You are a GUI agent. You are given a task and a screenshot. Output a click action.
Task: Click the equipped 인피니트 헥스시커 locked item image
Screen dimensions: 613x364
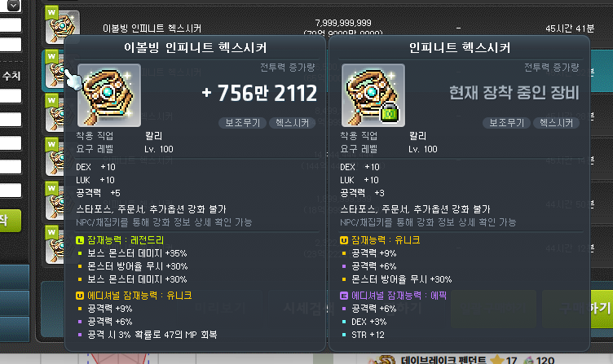373,95
